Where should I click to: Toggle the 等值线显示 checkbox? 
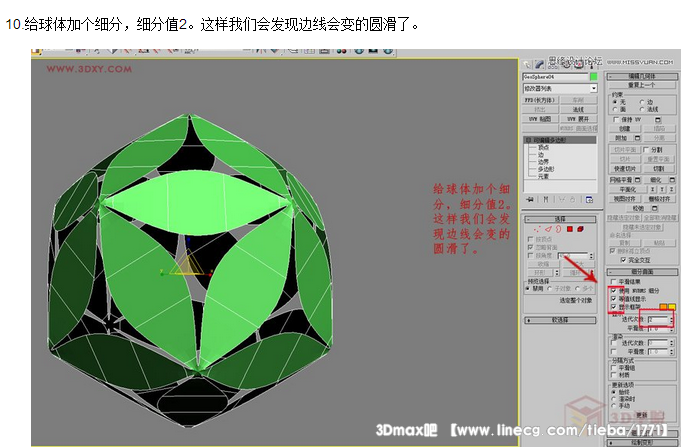click(x=613, y=299)
